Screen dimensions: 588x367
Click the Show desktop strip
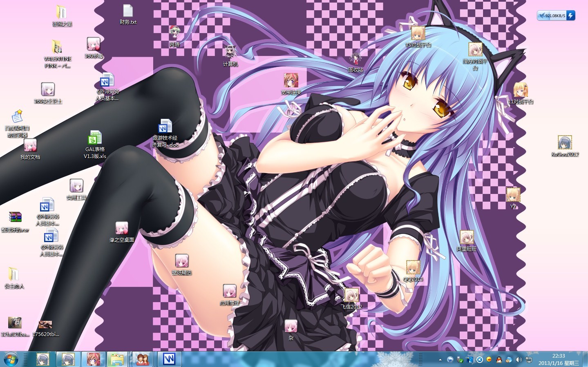point(585,359)
